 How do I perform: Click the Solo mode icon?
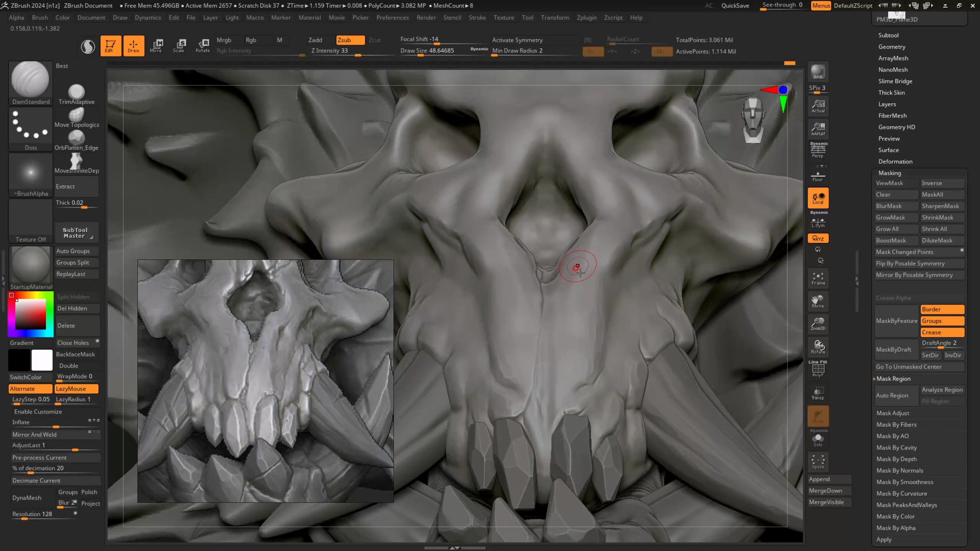click(x=818, y=440)
